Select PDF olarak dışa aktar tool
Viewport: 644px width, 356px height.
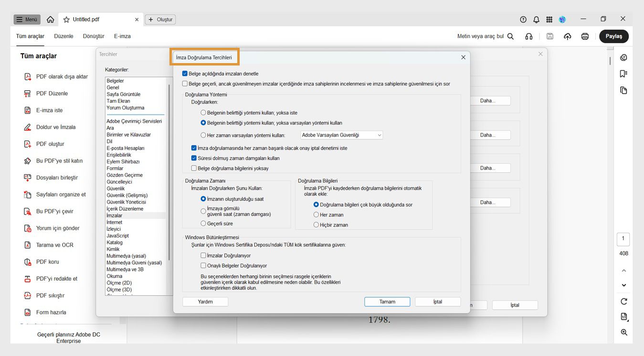56,76
